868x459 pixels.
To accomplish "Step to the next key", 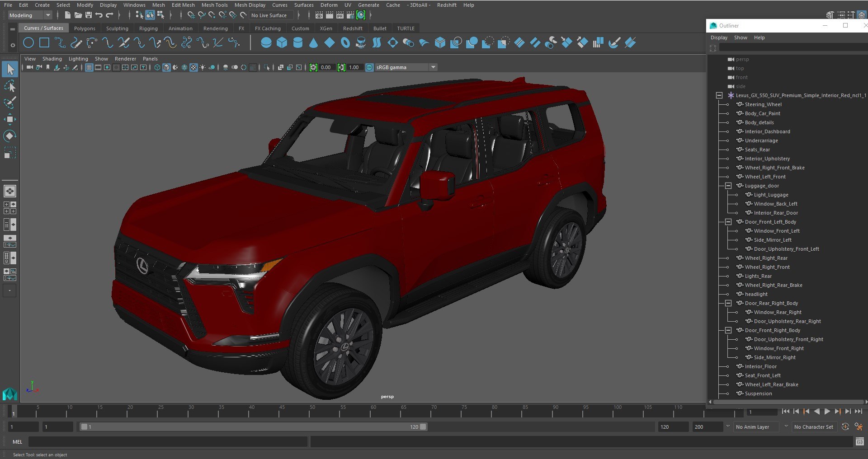I will pyautogui.click(x=837, y=412).
